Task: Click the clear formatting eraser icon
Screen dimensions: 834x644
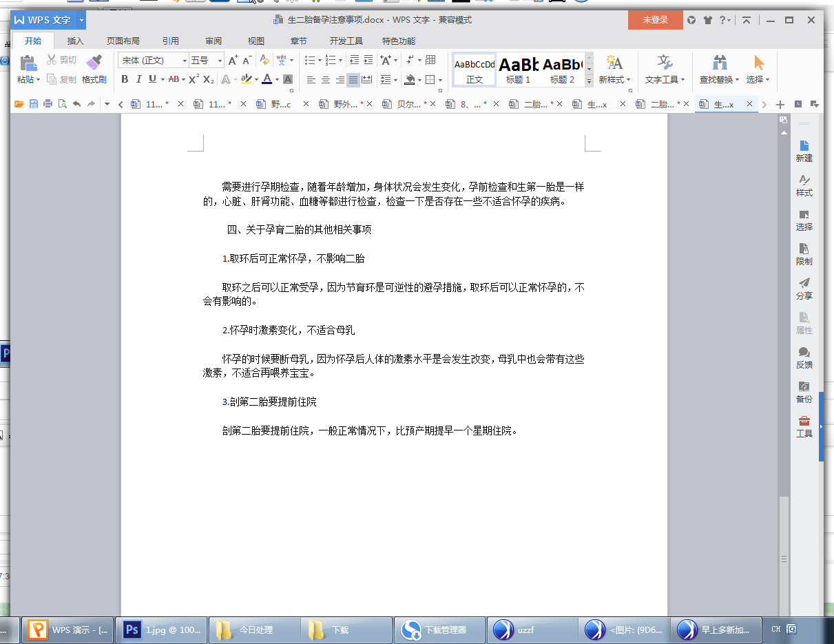Action: point(264,60)
